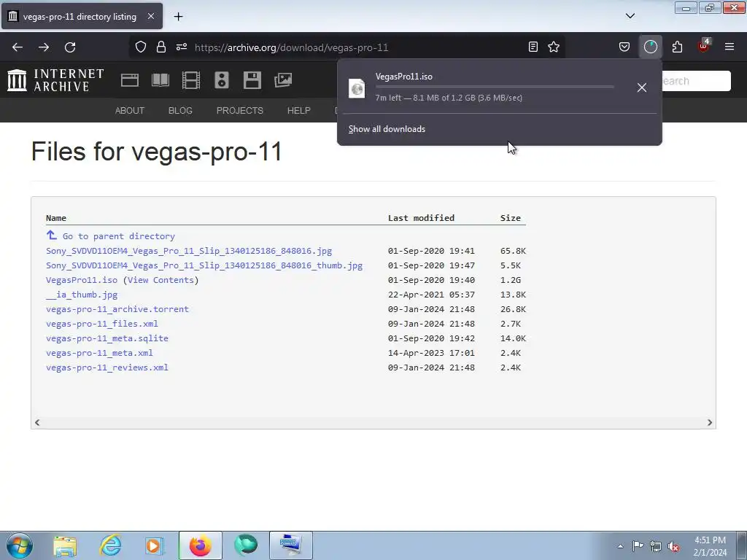Expand the list all tabs chevron
The image size is (747, 560).
point(630,16)
